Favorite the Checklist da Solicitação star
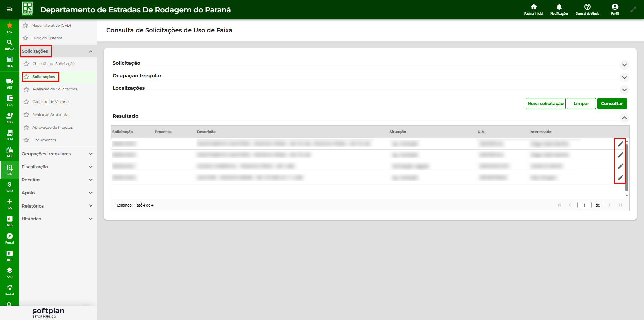644x320 pixels. pyautogui.click(x=26, y=64)
